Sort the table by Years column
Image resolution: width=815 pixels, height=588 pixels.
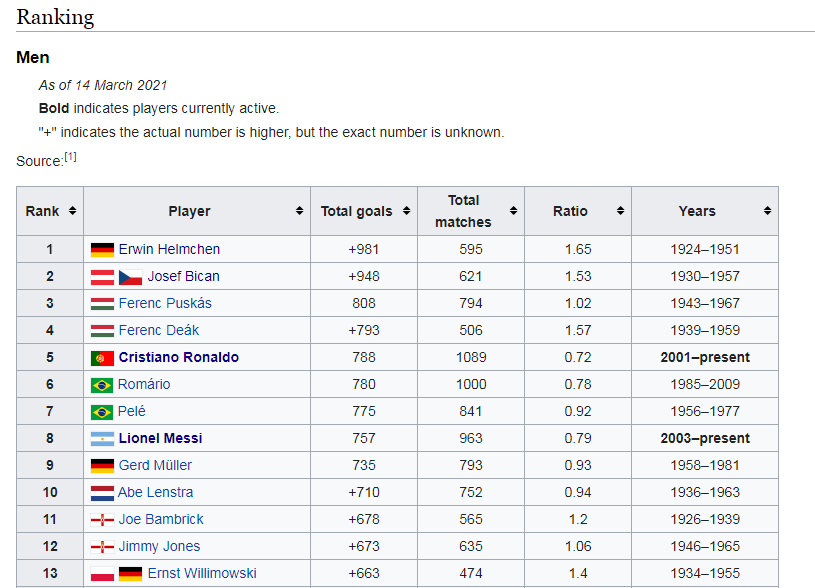767,212
